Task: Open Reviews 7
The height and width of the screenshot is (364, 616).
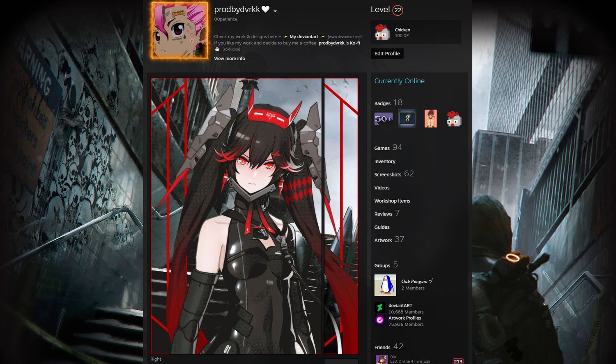Action: point(387,213)
